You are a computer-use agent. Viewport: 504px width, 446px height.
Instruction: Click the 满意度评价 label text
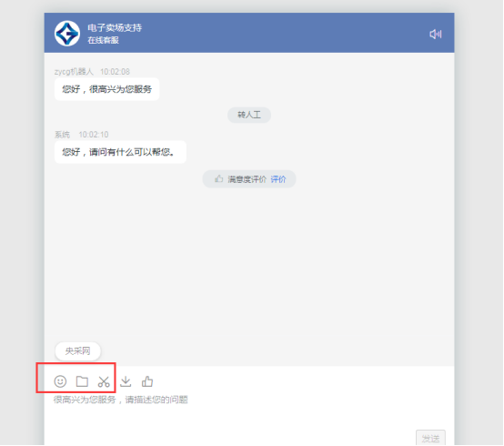coord(247,179)
